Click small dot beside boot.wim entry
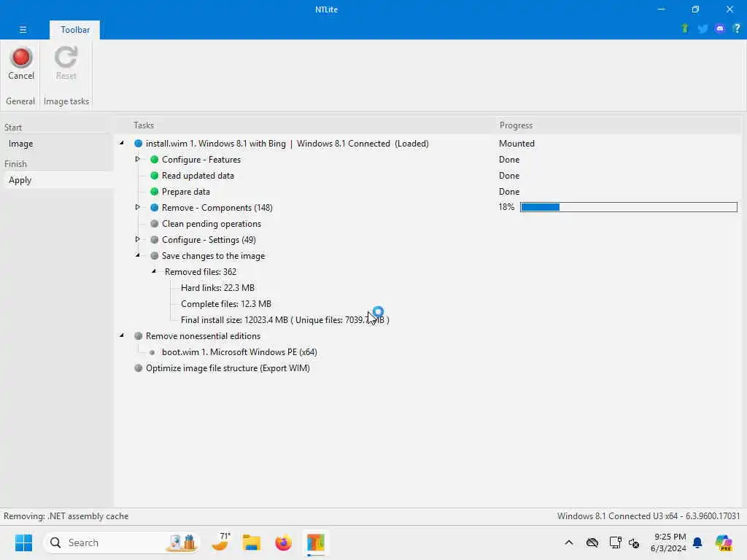 [x=152, y=352]
